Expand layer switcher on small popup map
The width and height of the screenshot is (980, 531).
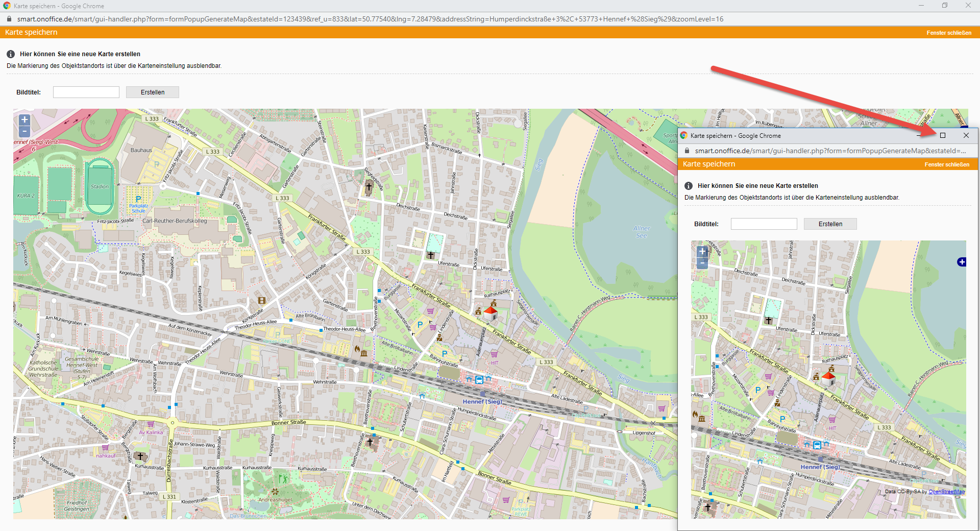coord(962,262)
